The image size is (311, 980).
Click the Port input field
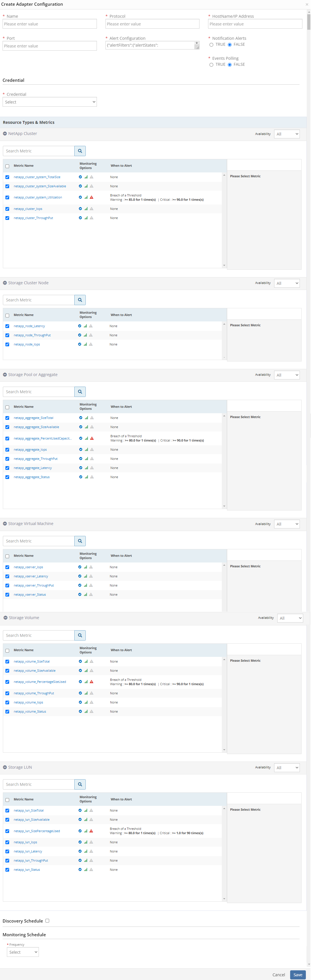pyautogui.click(x=50, y=46)
